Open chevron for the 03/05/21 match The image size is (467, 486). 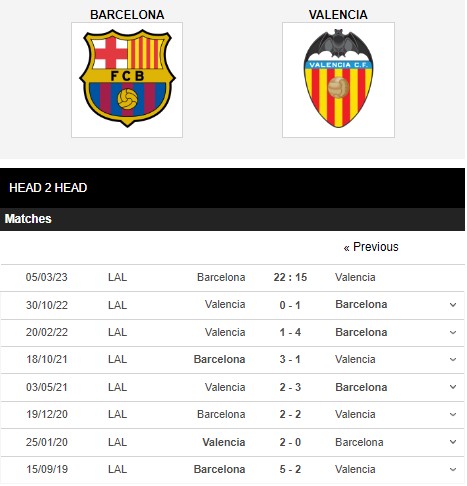coord(453,387)
